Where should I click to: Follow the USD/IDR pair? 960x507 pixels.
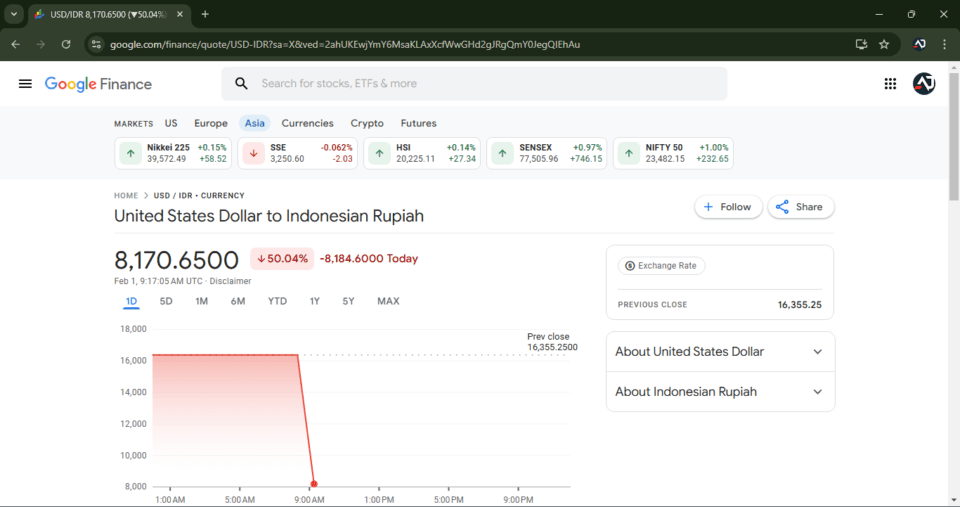[x=728, y=207]
